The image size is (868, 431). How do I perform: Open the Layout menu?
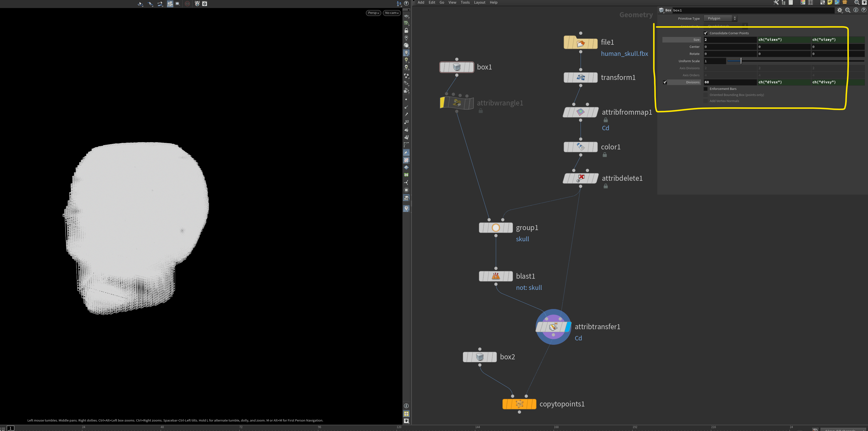click(479, 2)
